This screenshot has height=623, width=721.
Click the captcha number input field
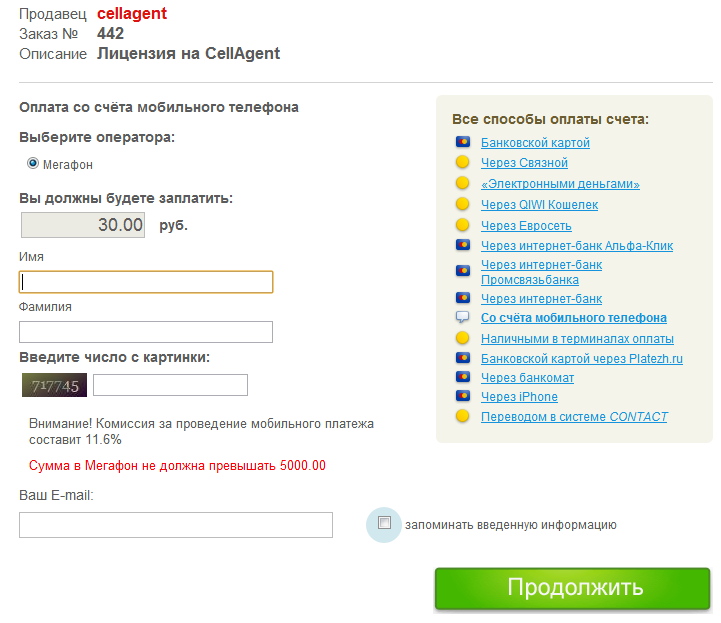(x=170, y=385)
